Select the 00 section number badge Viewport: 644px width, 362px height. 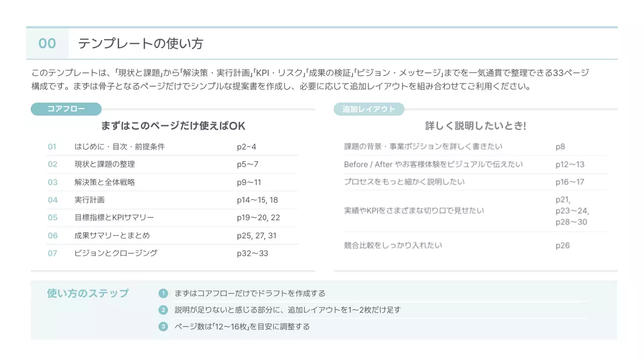tap(47, 44)
